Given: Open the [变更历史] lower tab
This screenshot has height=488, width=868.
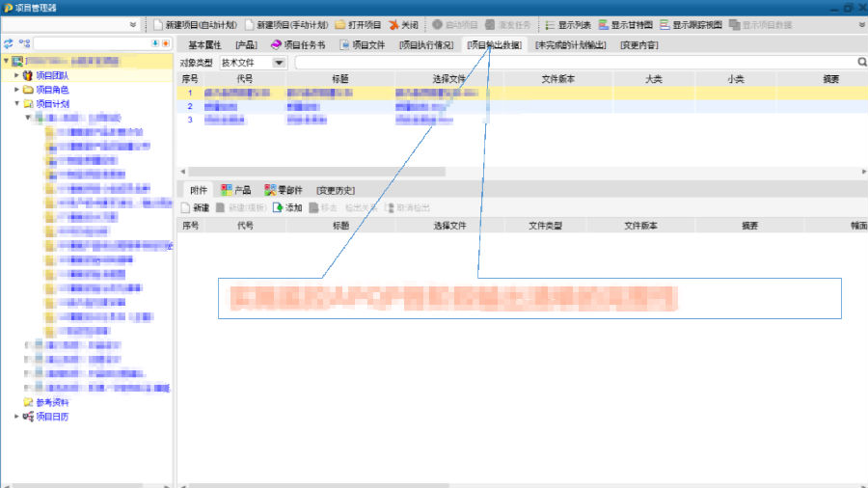Looking at the screenshot, I should [x=336, y=190].
